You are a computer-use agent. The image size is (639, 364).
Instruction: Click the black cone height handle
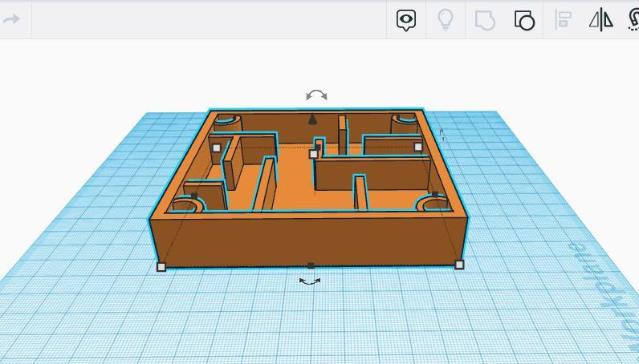[x=312, y=119]
